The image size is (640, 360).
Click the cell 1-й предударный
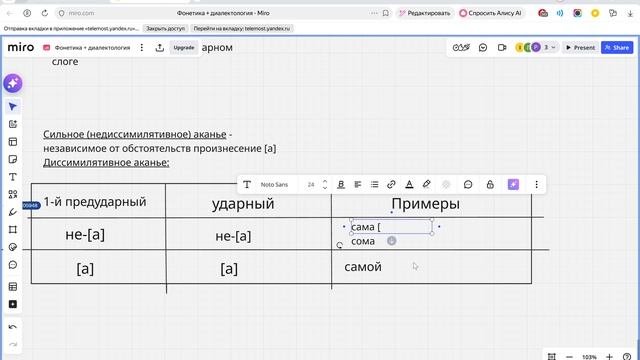pos(95,202)
